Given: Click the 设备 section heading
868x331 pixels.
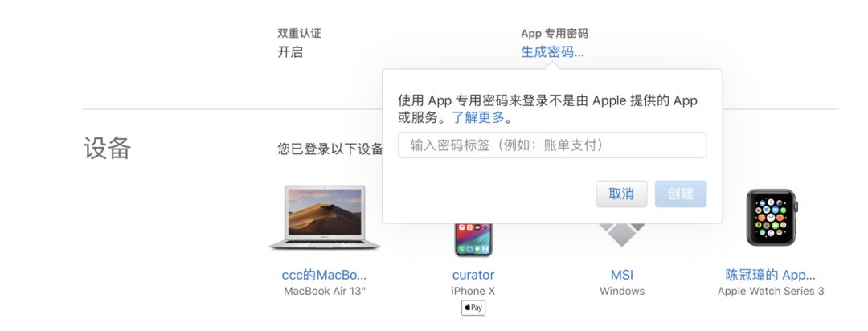Looking at the screenshot, I should pos(107,148).
